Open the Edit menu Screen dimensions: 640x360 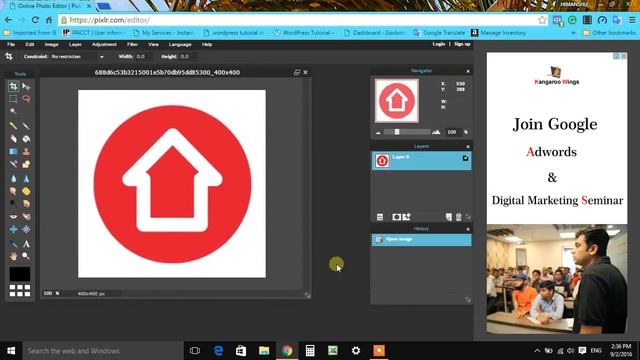pyautogui.click(x=30, y=44)
